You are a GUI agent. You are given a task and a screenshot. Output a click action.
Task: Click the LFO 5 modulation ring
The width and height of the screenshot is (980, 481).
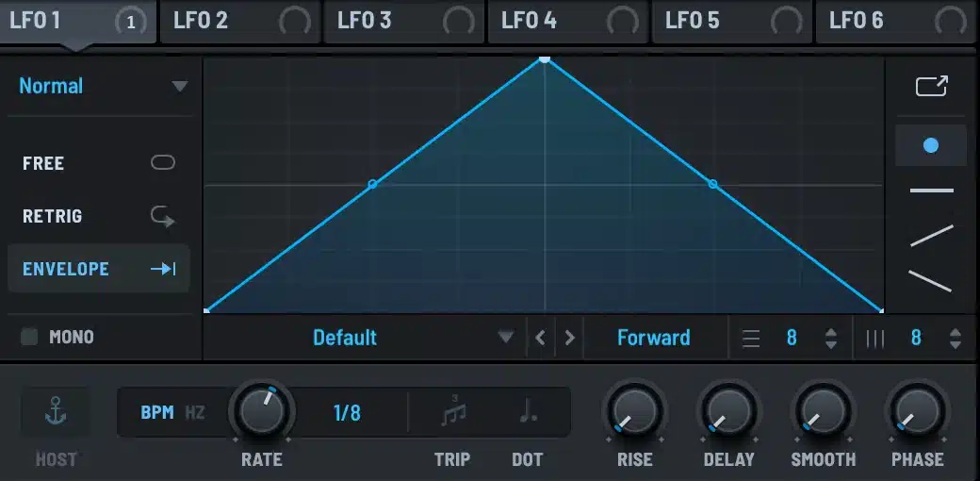786,22
